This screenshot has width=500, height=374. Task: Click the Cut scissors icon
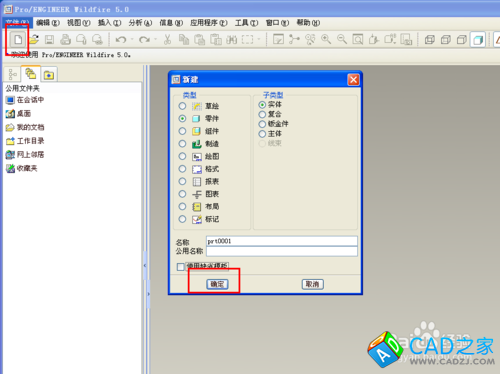167,40
